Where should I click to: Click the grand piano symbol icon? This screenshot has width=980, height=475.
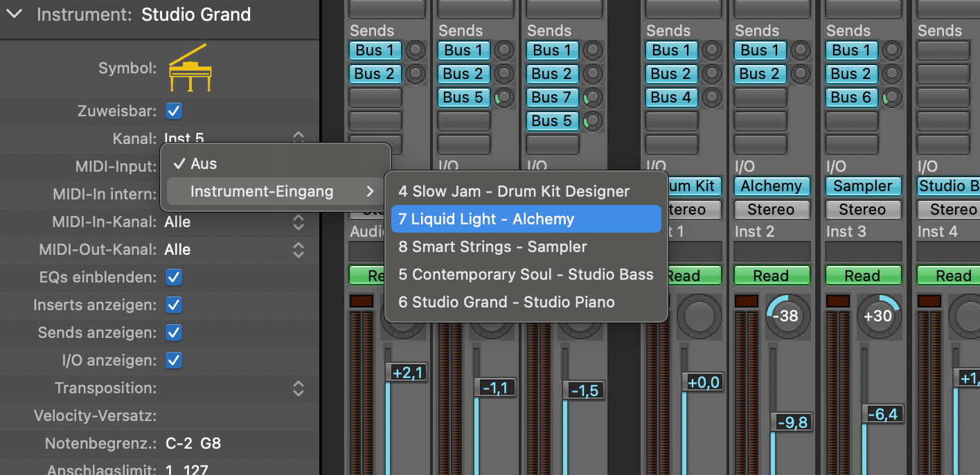190,68
